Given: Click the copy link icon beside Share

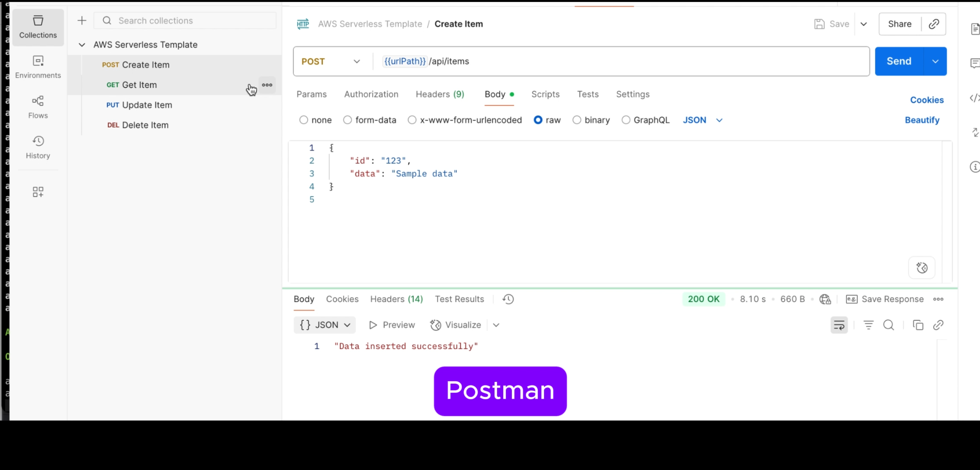Looking at the screenshot, I should pyautogui.click(x=934, y=24).
